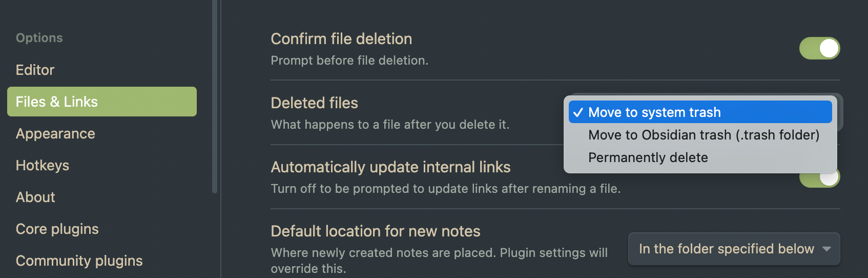Open the Community plugins settings
The width and height of the screenshot is (868, 278).
coord(79,261)
